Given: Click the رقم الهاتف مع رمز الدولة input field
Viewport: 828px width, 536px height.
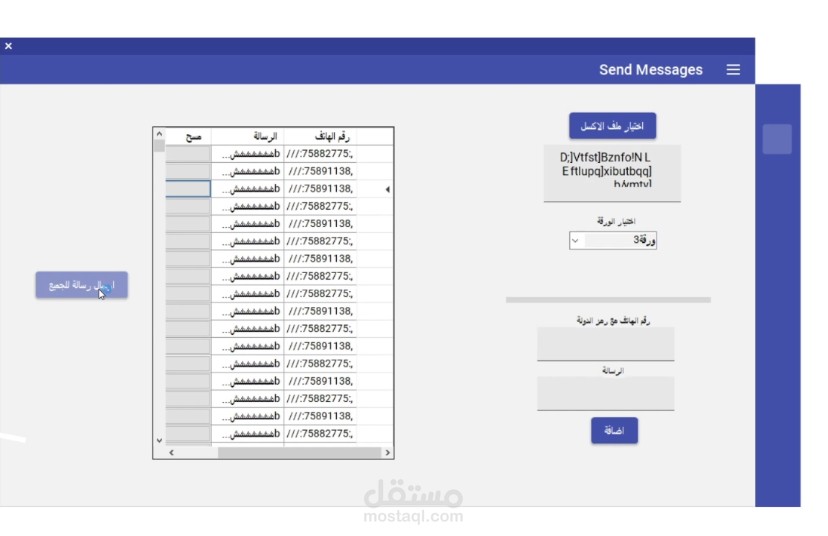Looking at the screenshot, I should click(x=606, y=344).
